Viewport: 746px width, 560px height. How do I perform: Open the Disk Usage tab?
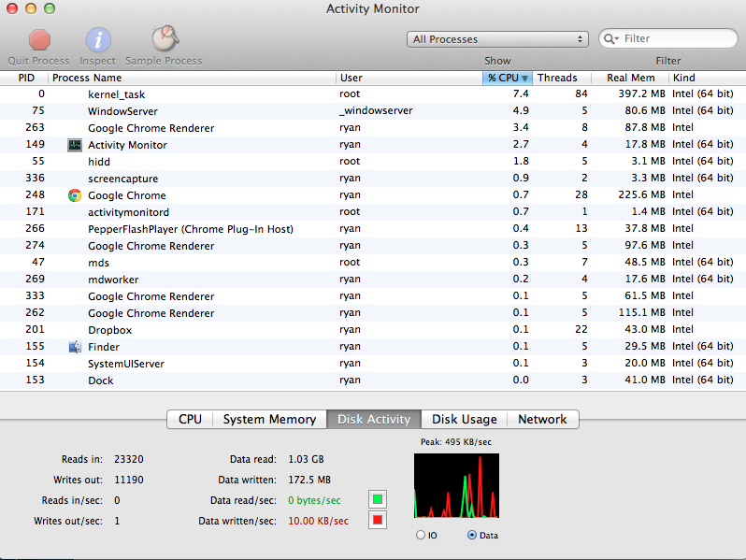465,419
